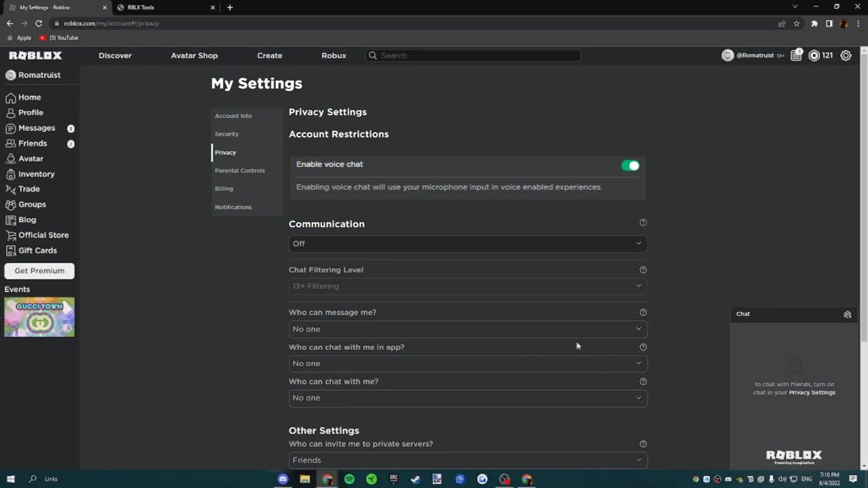Open the Communication dropdown set to Off
The image size is (868, 488).
tap(468, 243)
